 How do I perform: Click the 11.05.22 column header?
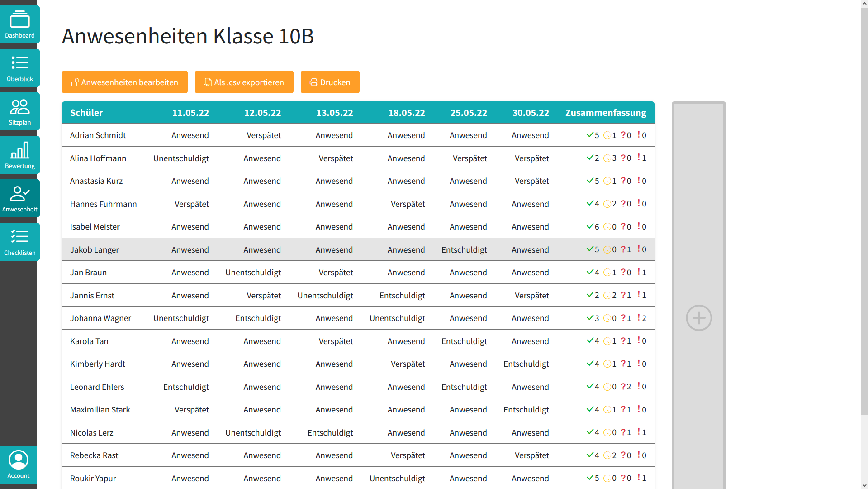190,113
